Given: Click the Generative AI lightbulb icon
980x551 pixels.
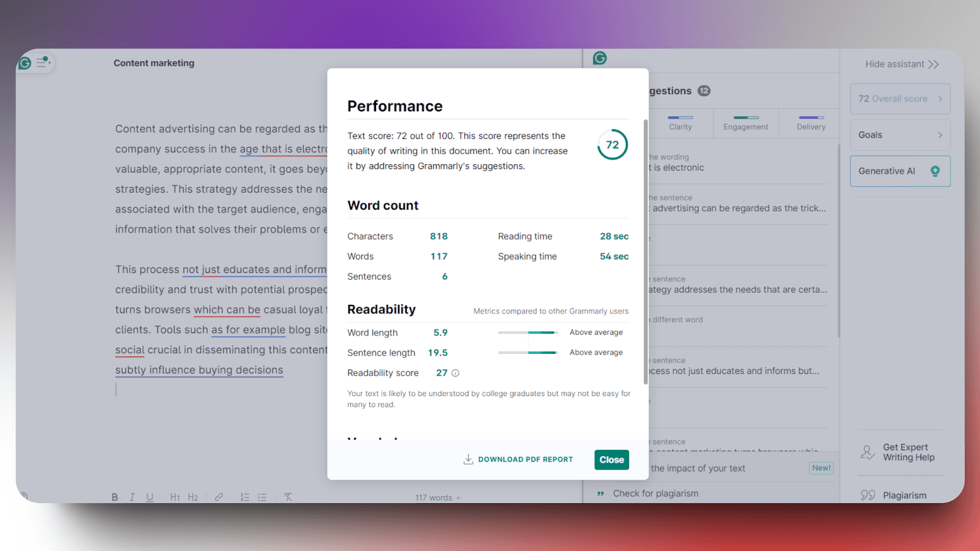Looking at the screenshot, I should click(935, 171).
